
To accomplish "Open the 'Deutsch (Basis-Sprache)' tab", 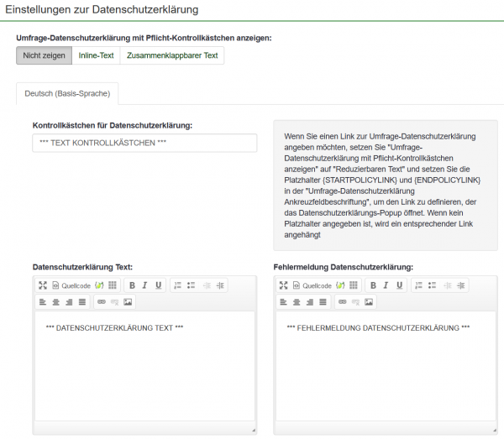I will click(x=67, y=93).
